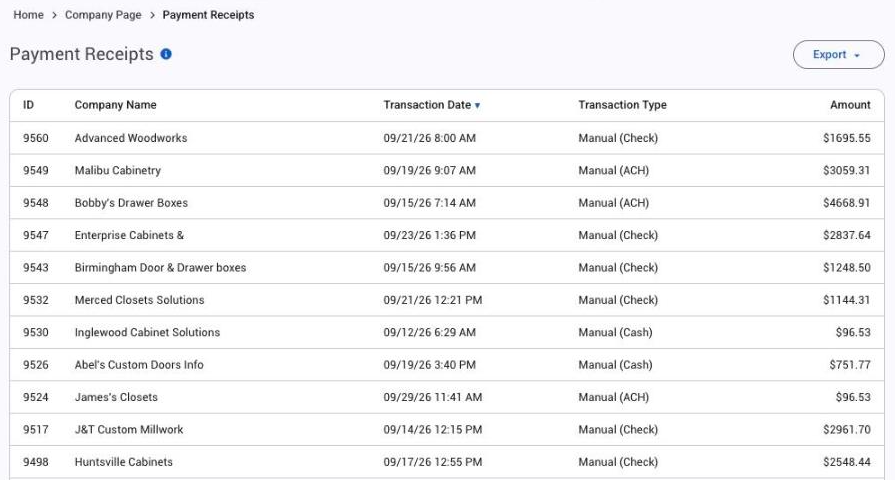The width and height of the screenshot is (895, 480).
Task: Click date 09/21/26 8:00 AM
Action: (429, 138)
